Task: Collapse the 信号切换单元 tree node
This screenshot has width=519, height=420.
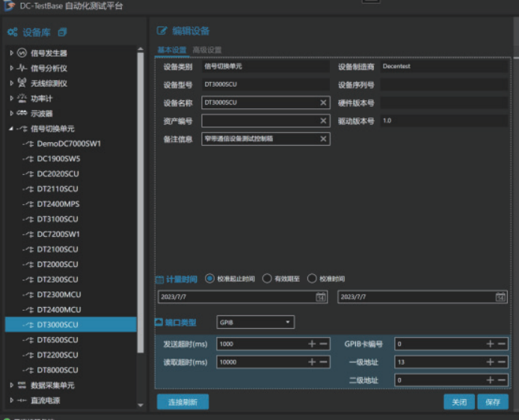Action: coord(11,129)
